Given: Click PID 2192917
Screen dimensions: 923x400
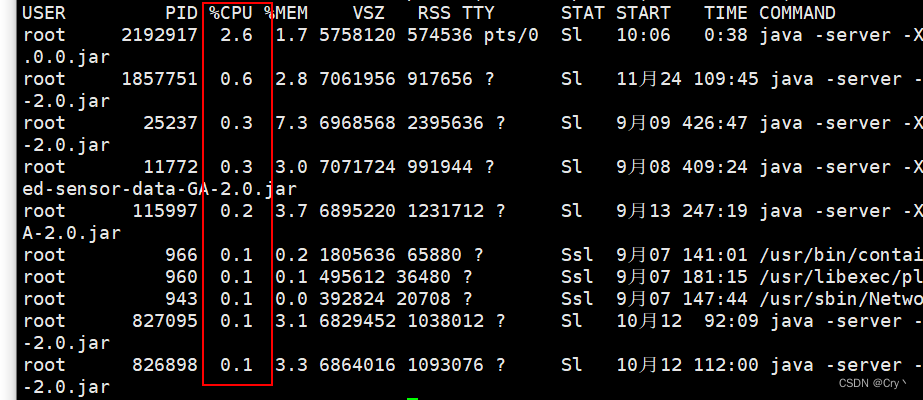Looking at the screenshot, I should pos(160,35).
